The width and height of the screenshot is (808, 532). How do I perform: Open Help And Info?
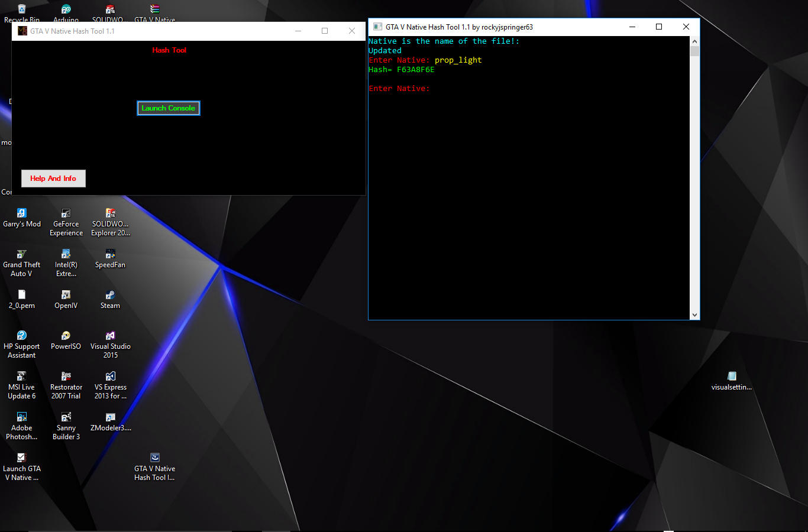[53, 179]
